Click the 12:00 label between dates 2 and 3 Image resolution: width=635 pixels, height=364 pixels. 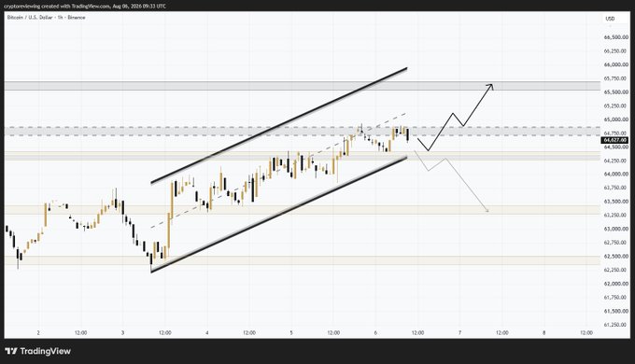(x=80, y=333)
